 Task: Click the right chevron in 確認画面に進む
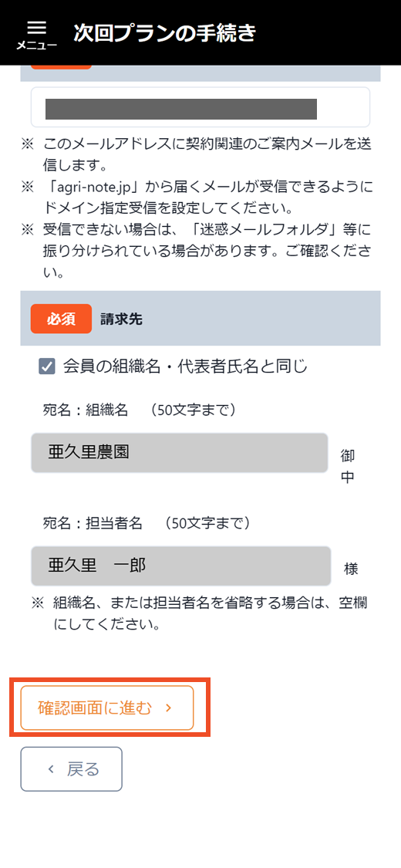click(169, 708)
